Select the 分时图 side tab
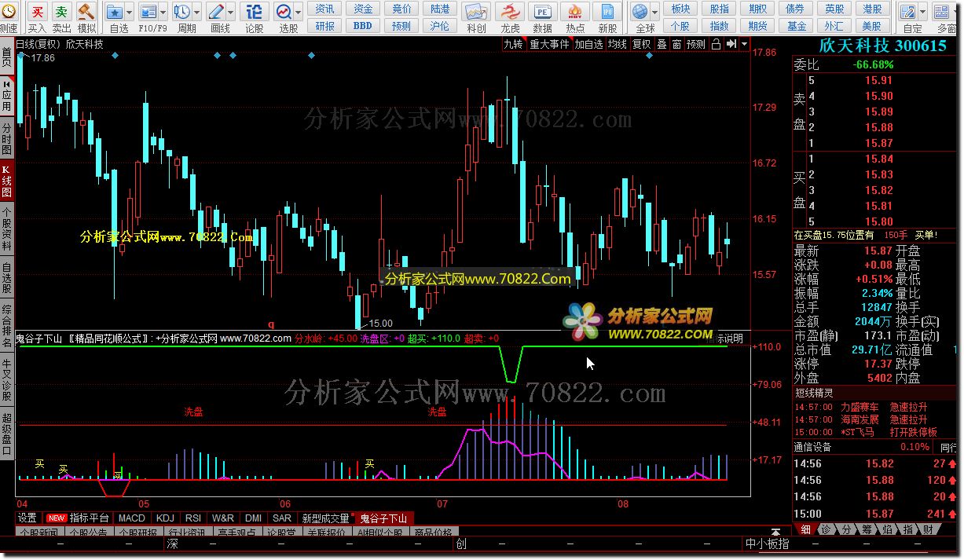 (x=7, y=138)
